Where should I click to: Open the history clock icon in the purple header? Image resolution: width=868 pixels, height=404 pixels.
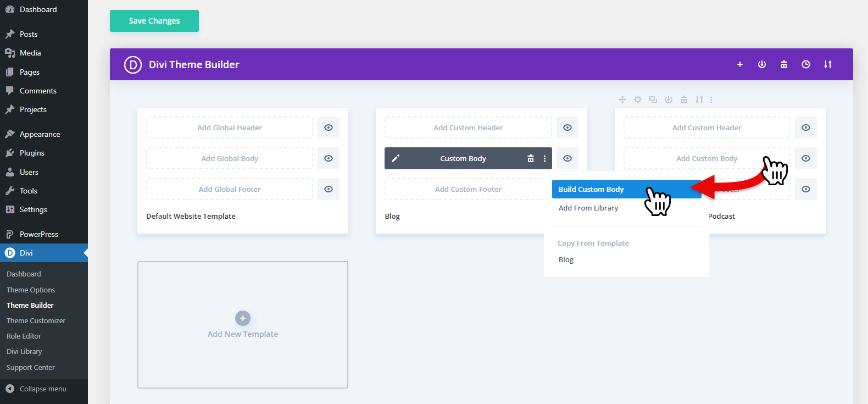[806, 64]
